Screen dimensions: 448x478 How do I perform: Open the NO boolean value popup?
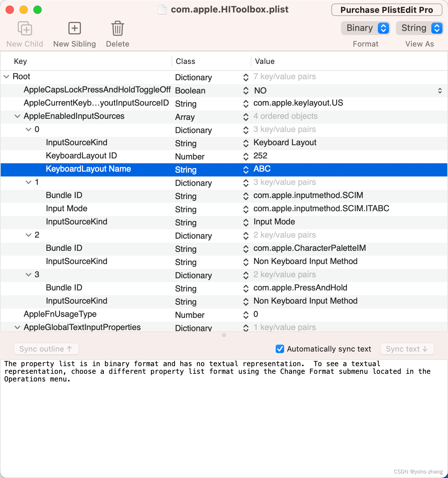[x=440, y=90]
